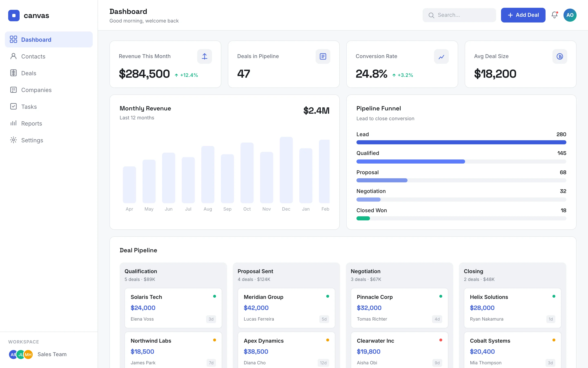588x368 pixels.
Task: Click the August revenue bar
Action: 208,175
